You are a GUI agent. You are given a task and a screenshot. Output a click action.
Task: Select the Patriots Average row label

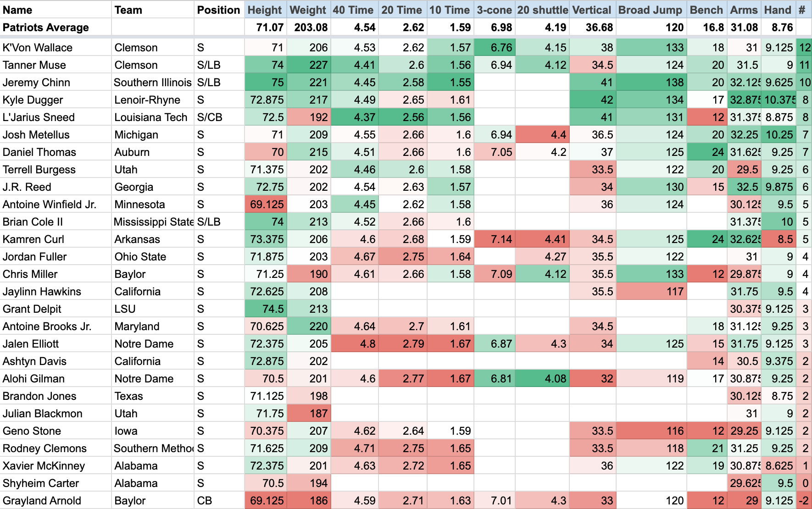tap(46, 28)
